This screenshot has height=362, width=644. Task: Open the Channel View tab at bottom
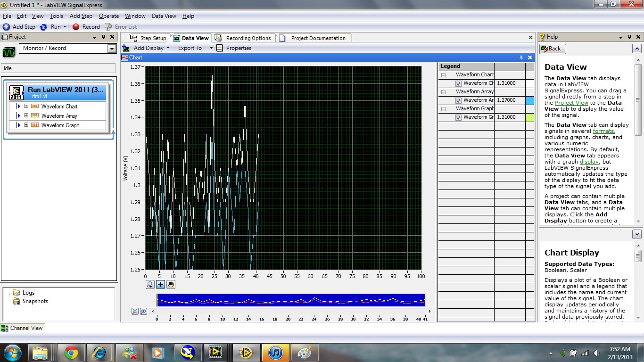click(23, 328)
